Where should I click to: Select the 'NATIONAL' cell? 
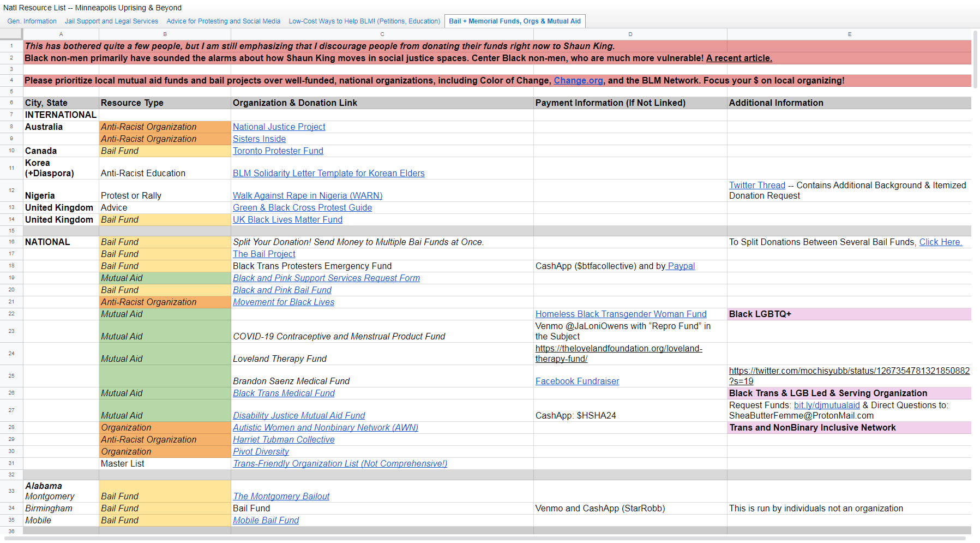pos(61,242)
